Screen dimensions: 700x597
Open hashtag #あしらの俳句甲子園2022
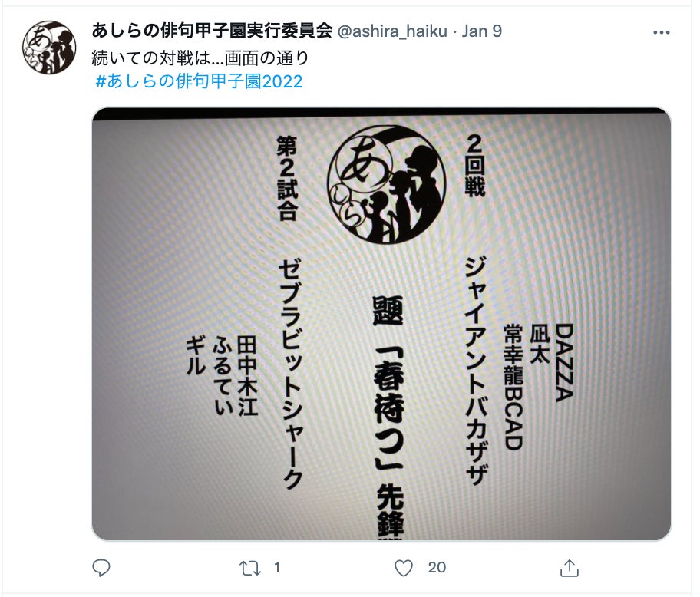coord(199,81)
